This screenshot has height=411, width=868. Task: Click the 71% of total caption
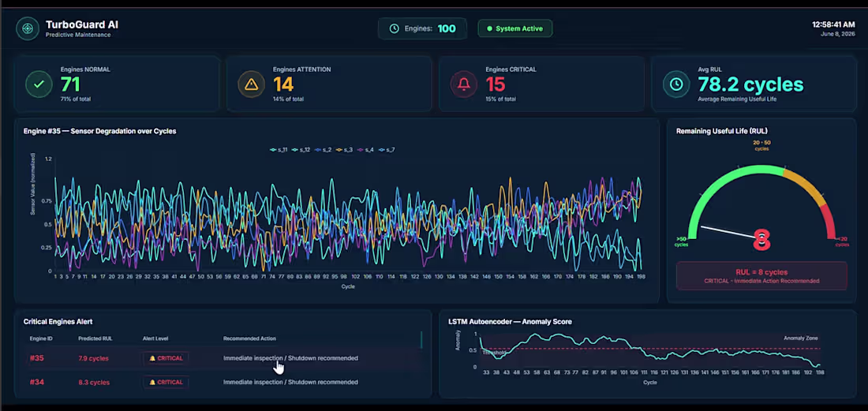point(76,99)
